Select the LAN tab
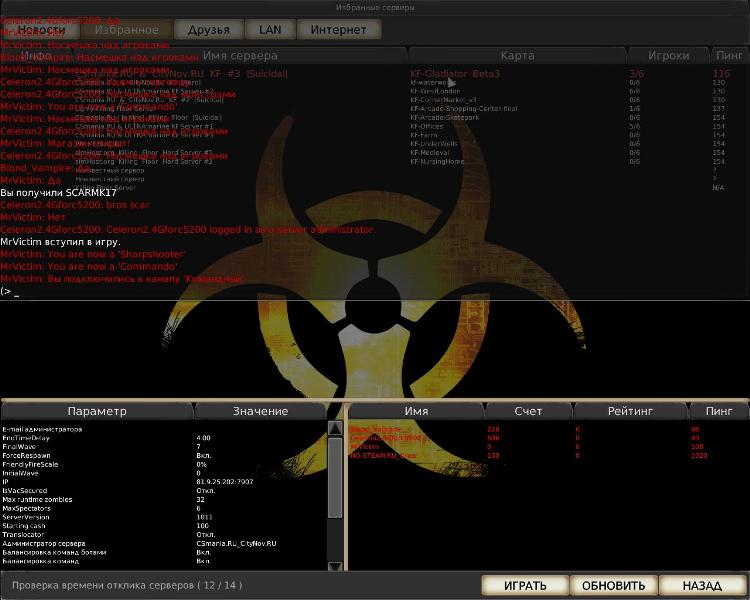This screenshot has width=750, height=600. tap(269, 30)
